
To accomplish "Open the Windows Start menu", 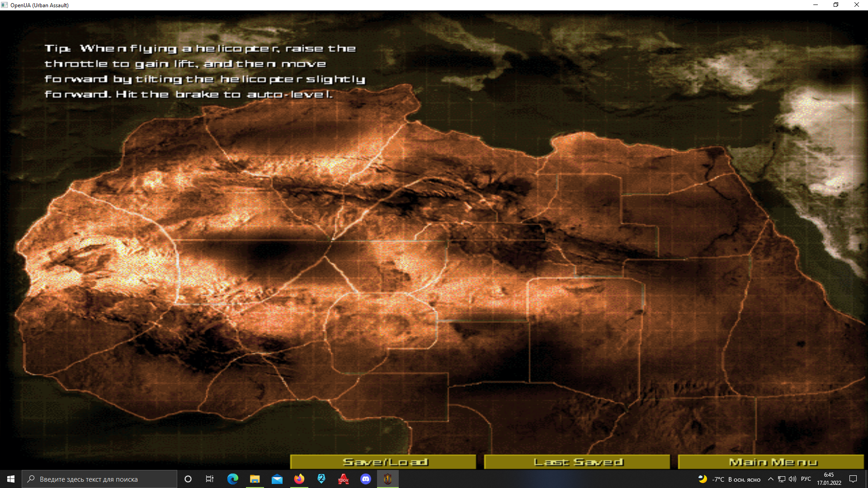I will coord(11,479).
